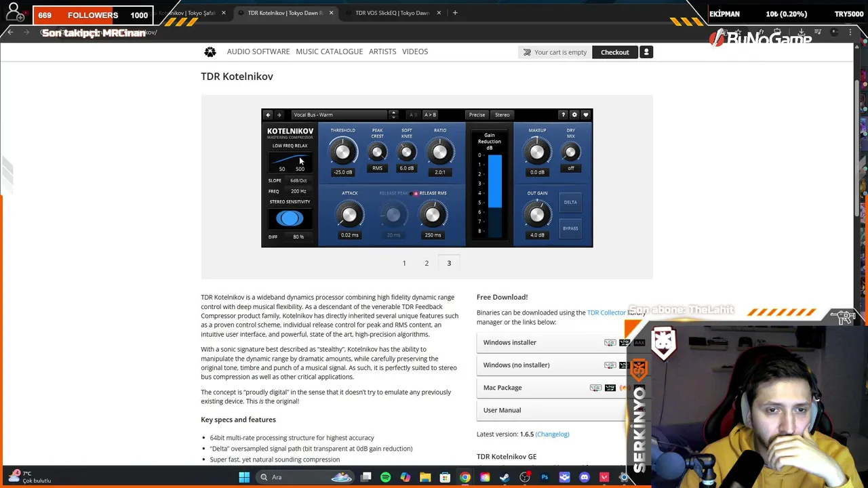Toggle the dry mix 'off' value
Viewport: 868px width, 488px height.
click(571, 168)
